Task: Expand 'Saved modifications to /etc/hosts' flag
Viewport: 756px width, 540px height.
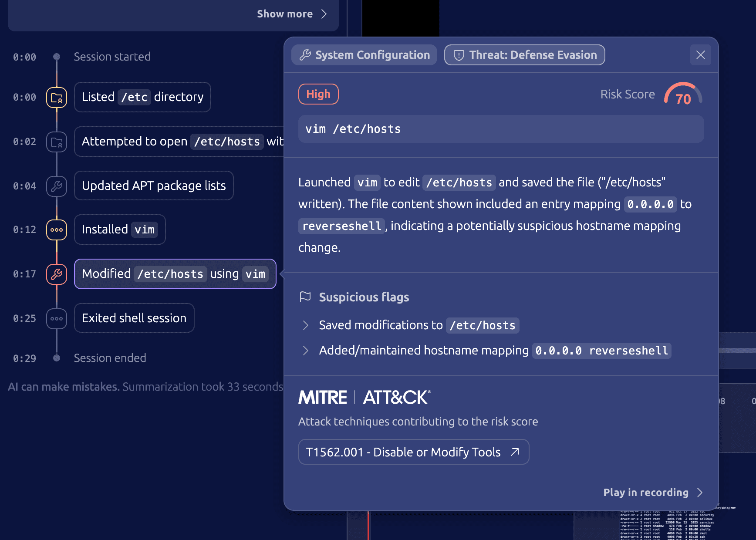Action: point(306,325)
